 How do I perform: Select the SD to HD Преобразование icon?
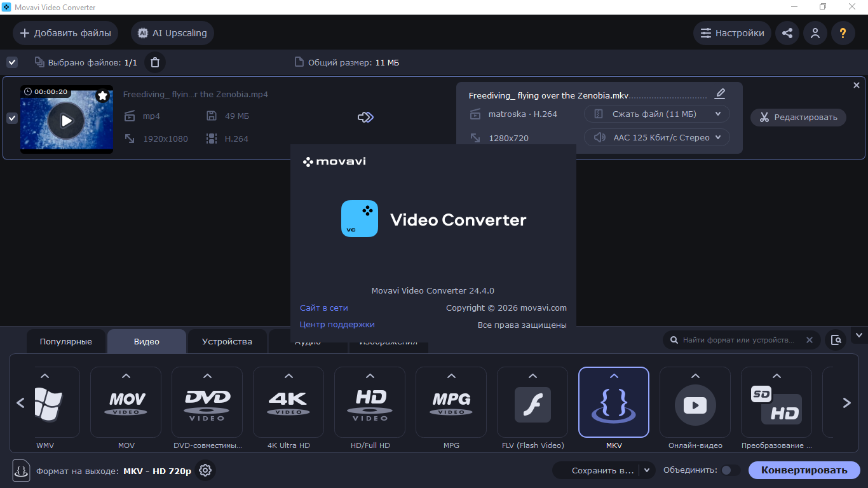[776, 402]
